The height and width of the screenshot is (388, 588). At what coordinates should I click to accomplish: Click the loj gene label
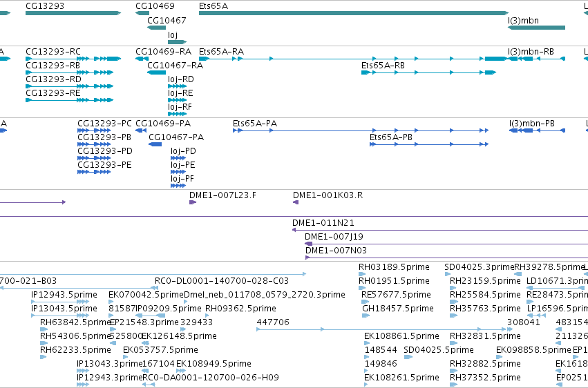click(x=173, y=35)
